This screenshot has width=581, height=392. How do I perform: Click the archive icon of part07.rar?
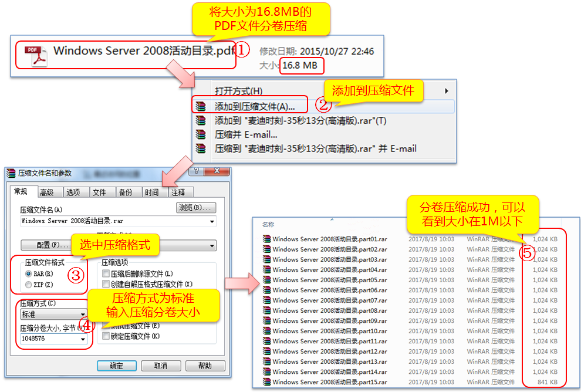coord(266,300)
